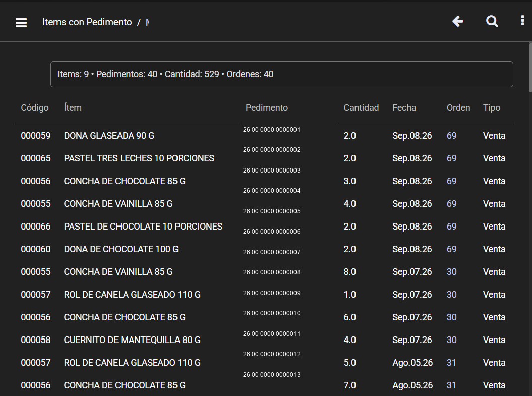532x396 pixels.
Task: Click quantity 7.0
Action: (349, 385)
